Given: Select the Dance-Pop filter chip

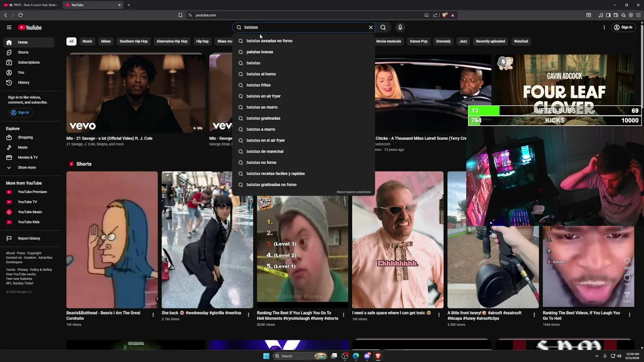Looking at the screenshot, I should pyautogui.click(x=419, y=41).
